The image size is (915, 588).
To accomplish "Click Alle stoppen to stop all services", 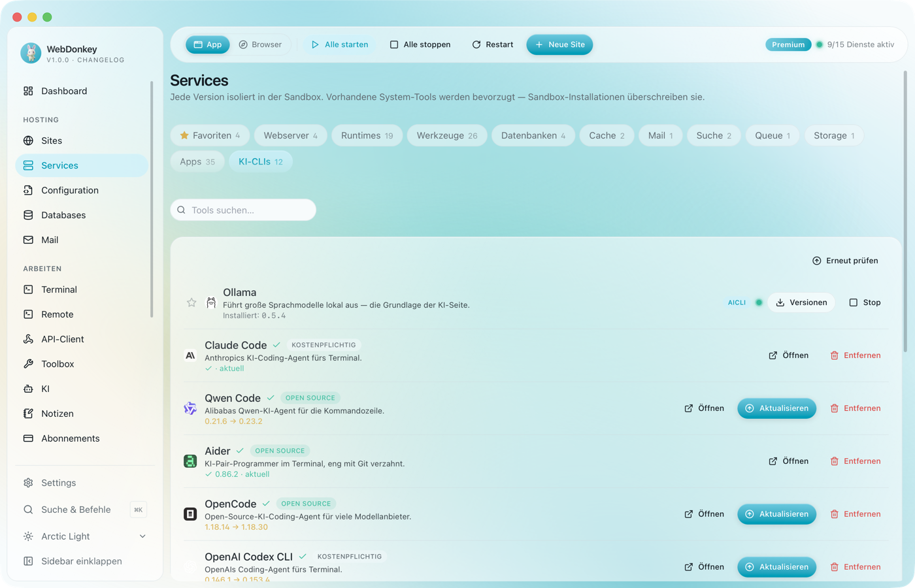I will point(420,44).
